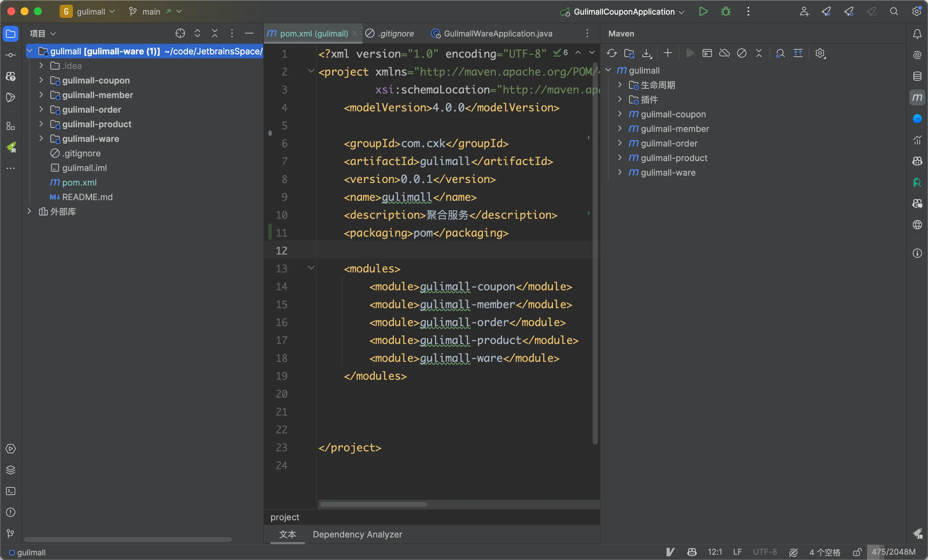Open the notifications bell
The height and width of the screenshot is (560, 928).
(917, 34)
